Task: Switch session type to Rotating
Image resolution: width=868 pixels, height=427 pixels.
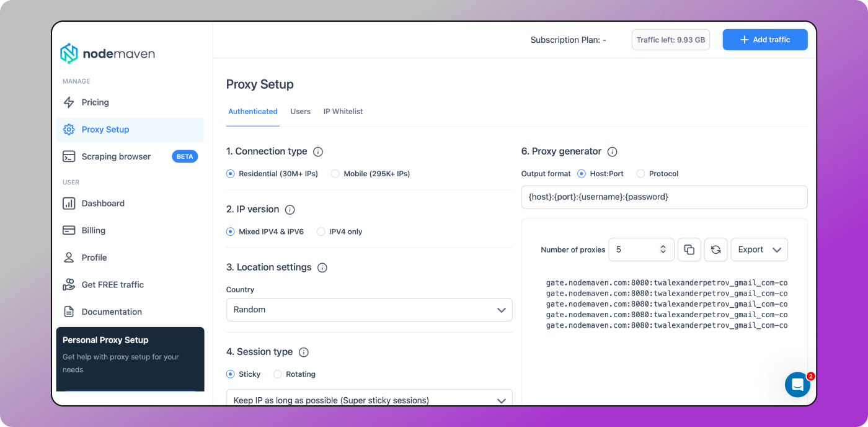Action: (277, 374)
